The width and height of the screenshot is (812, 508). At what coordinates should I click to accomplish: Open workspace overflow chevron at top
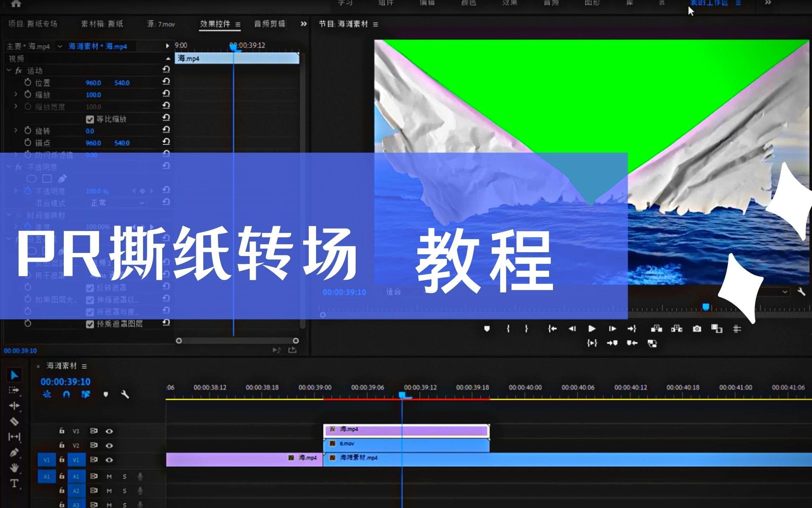(768, 3)
